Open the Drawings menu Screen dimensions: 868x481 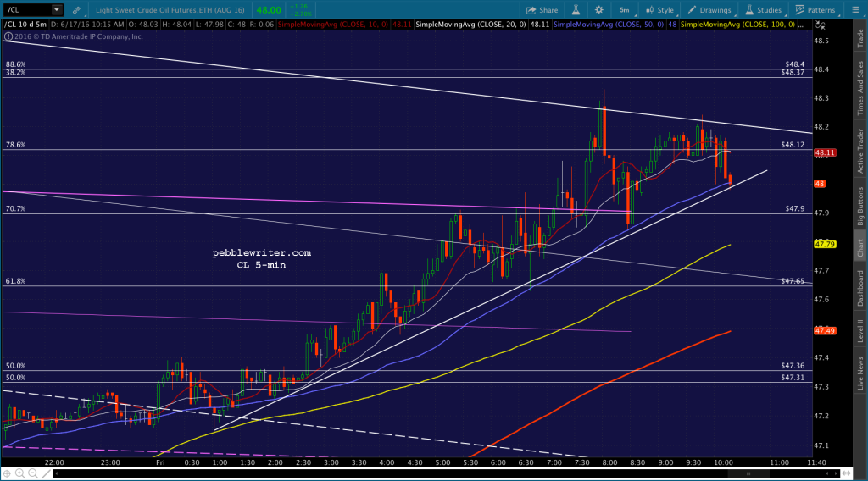click(x=709, y=10)
